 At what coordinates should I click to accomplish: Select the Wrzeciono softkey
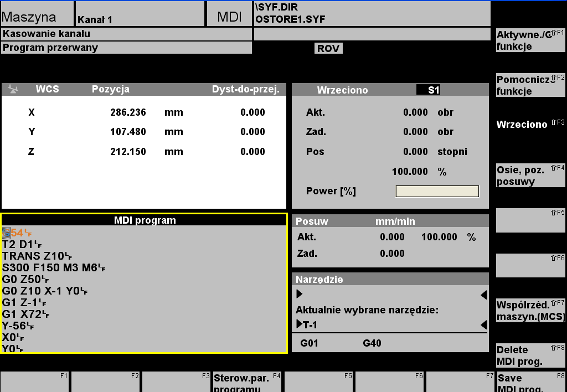[530, 124]
